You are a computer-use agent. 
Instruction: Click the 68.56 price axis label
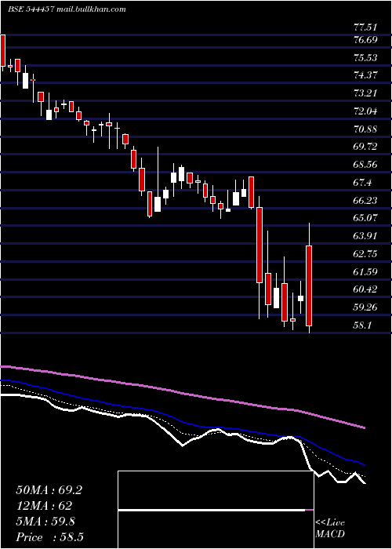click(365, 165)
